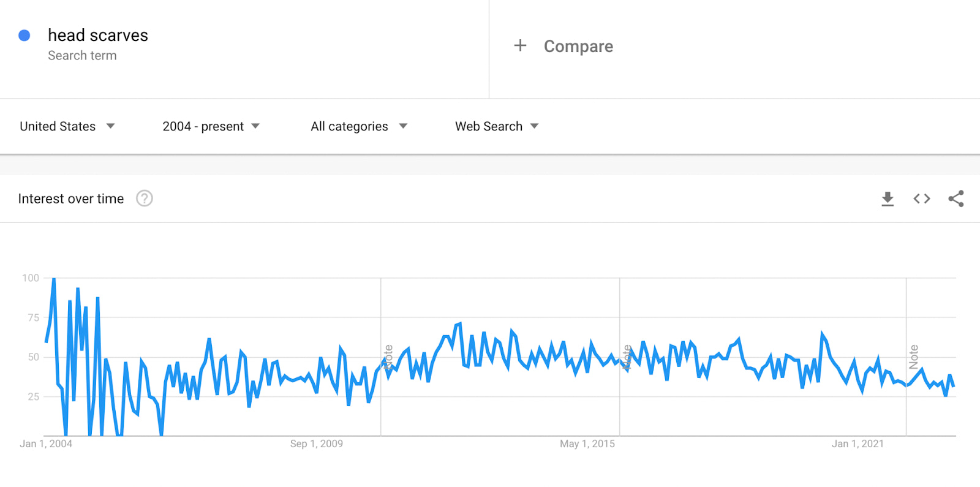Image resolution: width=980 pixels, height=487 pixels.
Task: Click the Sep 1, 2009 point on the timeline
Action: click(316, 444)
